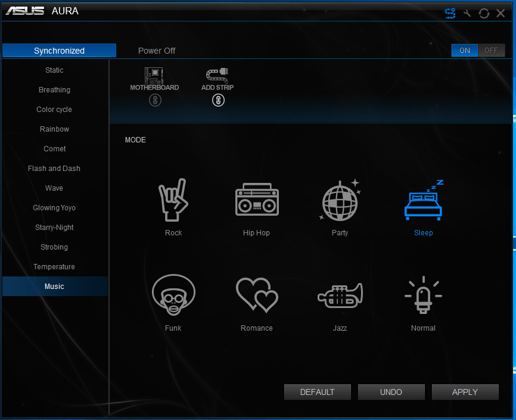Select the Breathing effect
This screenshot has width=516, height=420.
point(55,90)
